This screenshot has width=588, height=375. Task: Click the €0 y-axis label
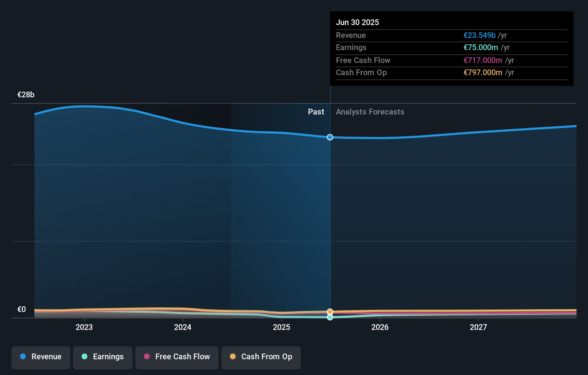(x=21, y=309)
